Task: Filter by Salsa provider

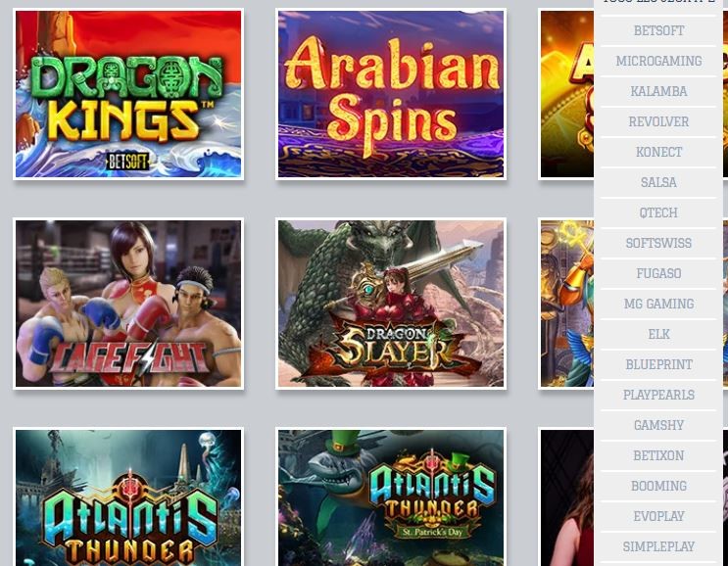Action: pyautogui.click(x=658, y=182)
